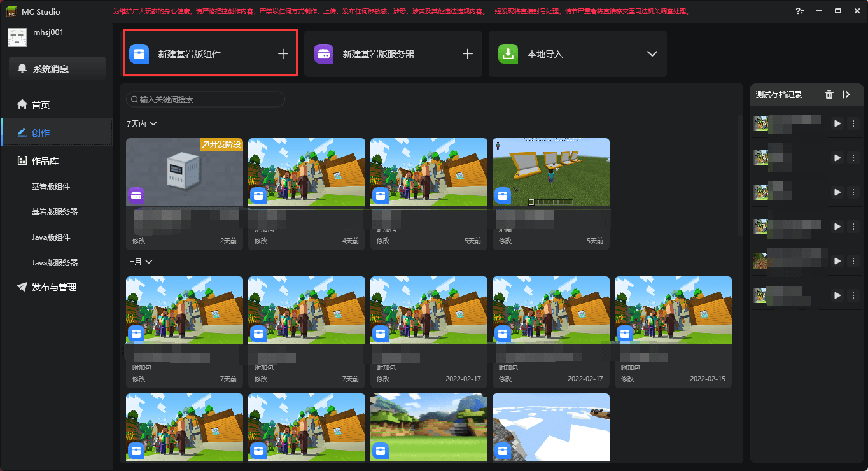
Task: Open 基岩版组件 under 作品库
Action: coord(51,186)
